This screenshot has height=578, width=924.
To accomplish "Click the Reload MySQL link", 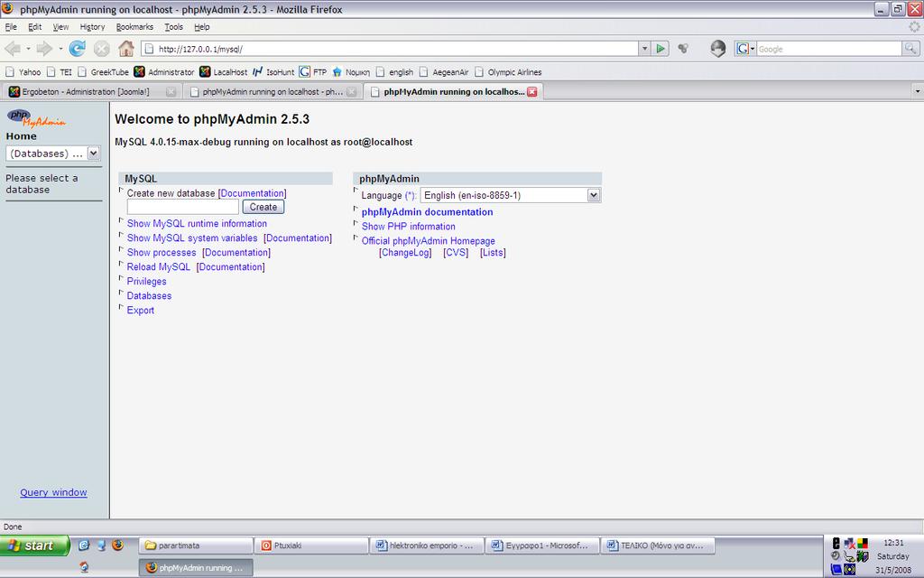I will (x=159, y=267).
